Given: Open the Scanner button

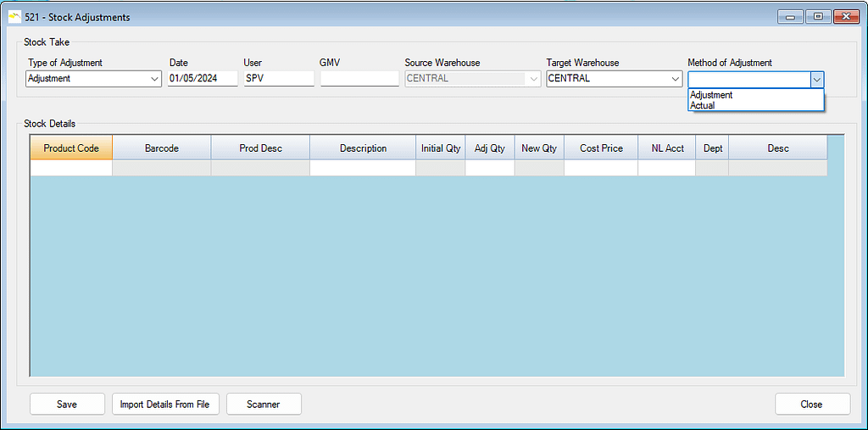Looking at the screenshot, I should [x=264, y=405].
